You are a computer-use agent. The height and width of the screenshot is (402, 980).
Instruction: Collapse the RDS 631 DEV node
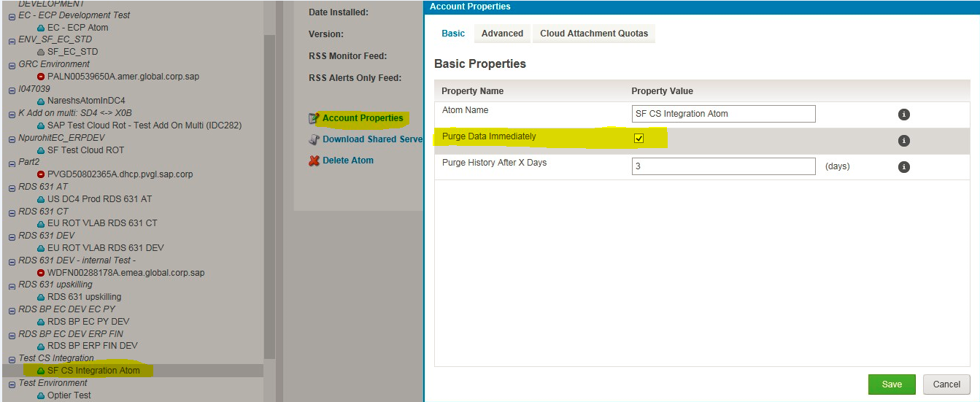pos(12,236)
